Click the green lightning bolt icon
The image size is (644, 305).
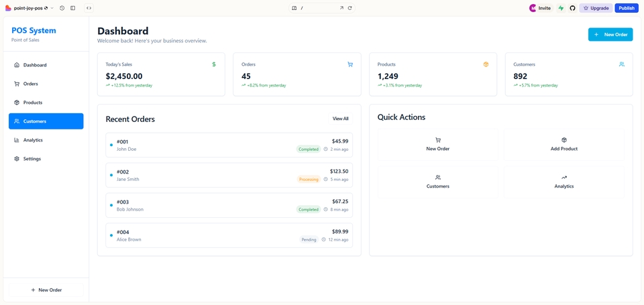(561, 8)
